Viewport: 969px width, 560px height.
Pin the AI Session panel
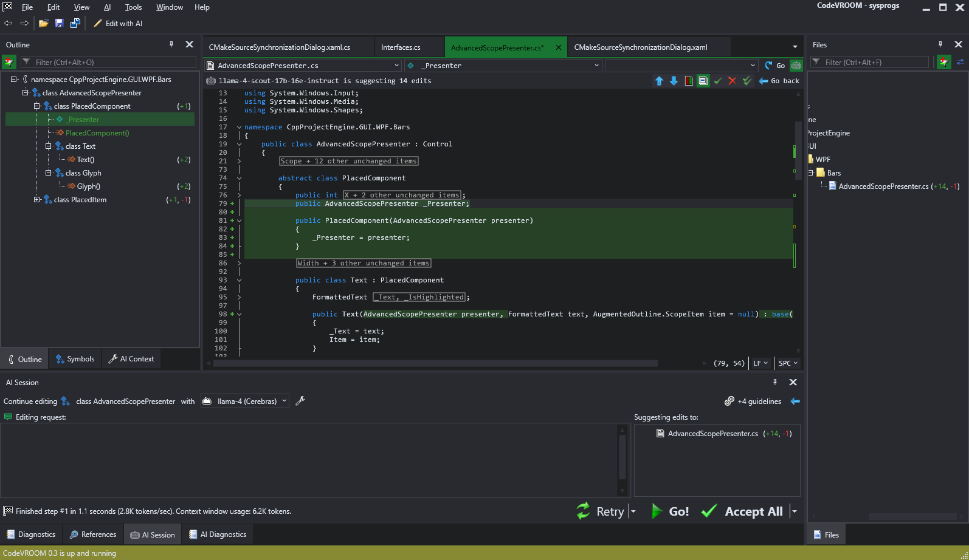775,382
